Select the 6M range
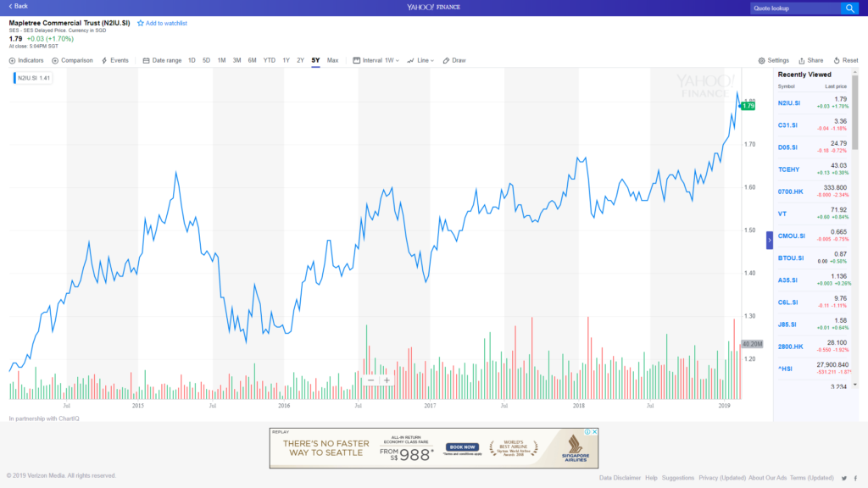Screen dimensions: 868x488 tap(253, 60)
